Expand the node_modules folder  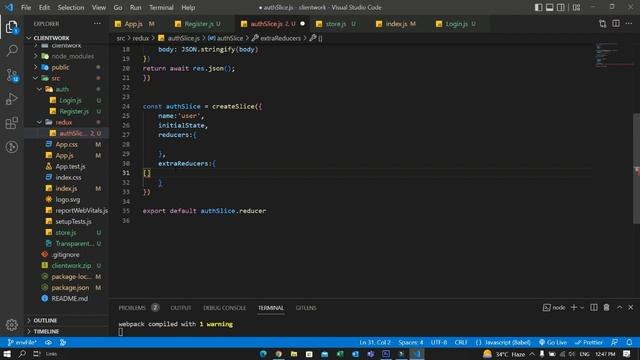click(x=67, y=56)
